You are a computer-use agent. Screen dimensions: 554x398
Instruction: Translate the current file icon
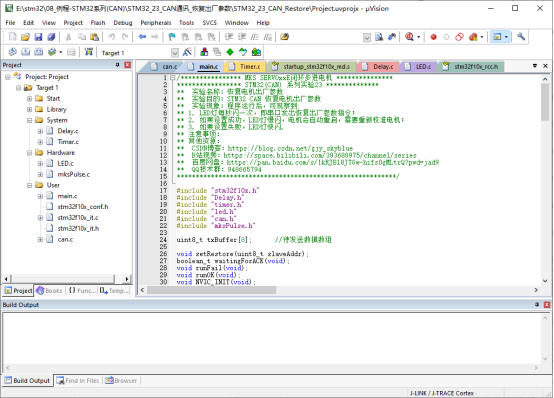point(12,52)
